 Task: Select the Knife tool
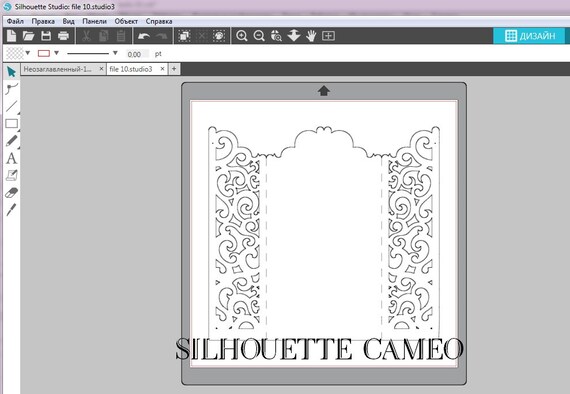[11, 210]
